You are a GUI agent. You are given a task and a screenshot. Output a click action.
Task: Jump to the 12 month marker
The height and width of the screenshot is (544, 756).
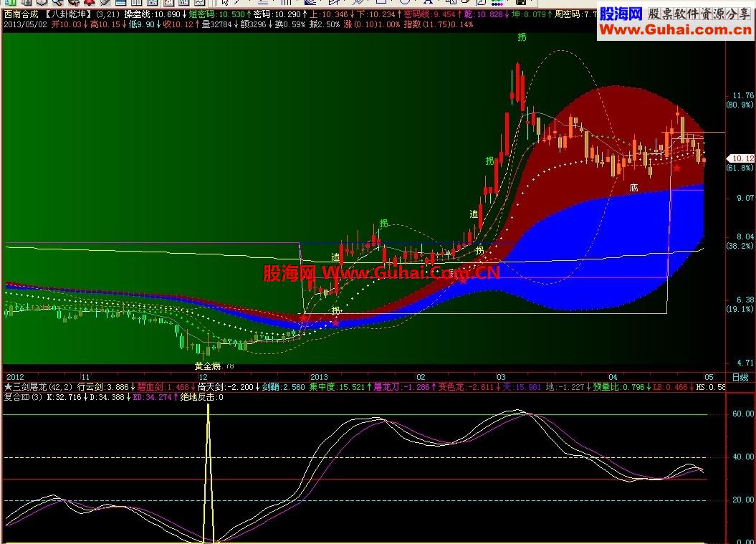click(204, 377)
